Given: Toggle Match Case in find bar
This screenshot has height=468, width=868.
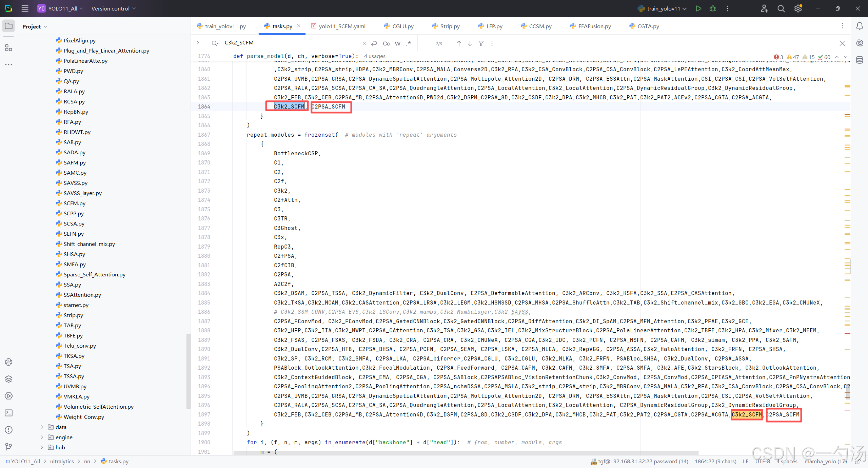Looking at the screenshot, I should [x=386, y=43].
